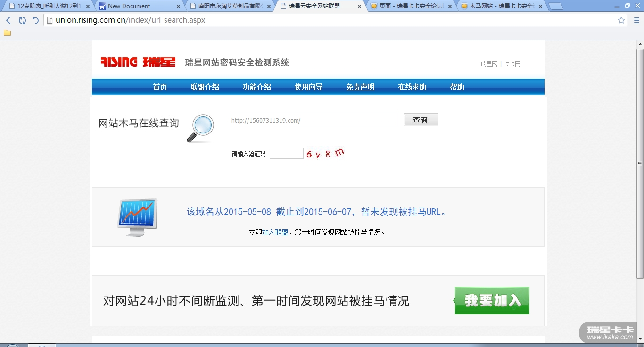The image size is (644, 347).
Task: Click the browser address bar
Action: 335,20
